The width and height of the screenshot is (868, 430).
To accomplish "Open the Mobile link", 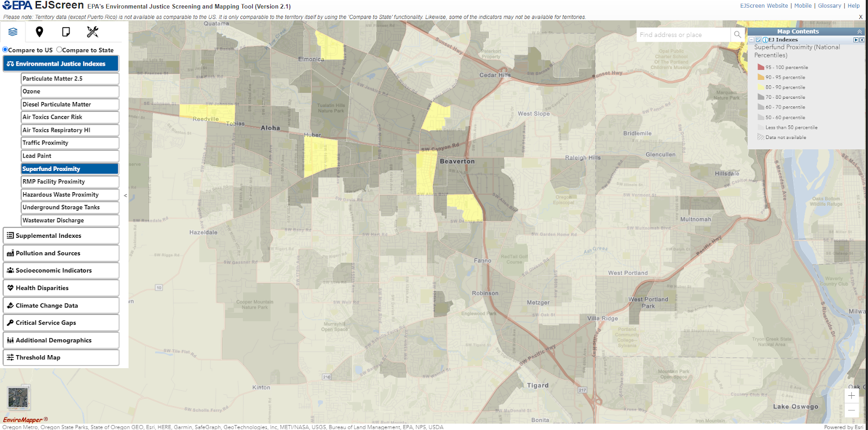I will 803,5.
